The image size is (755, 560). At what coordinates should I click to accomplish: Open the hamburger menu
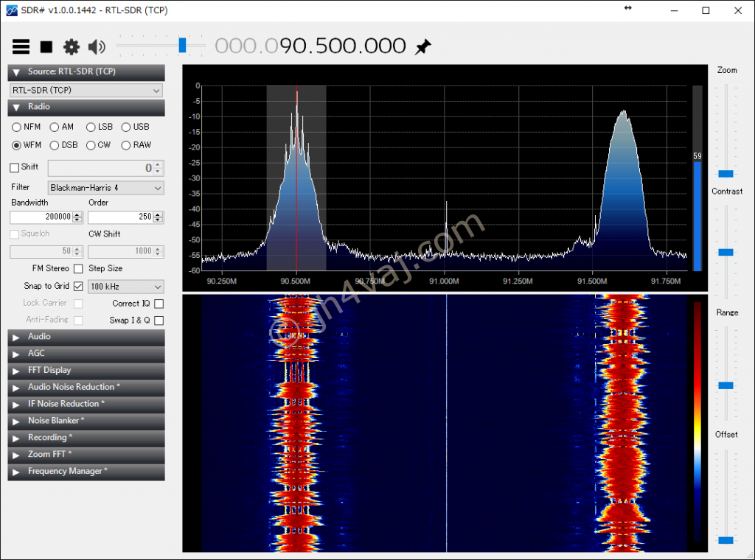(21, 46)
